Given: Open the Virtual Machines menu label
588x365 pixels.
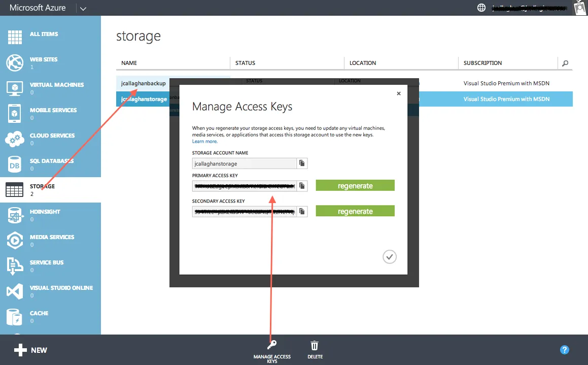Looking at the screenshot, I should click(57, 85).
